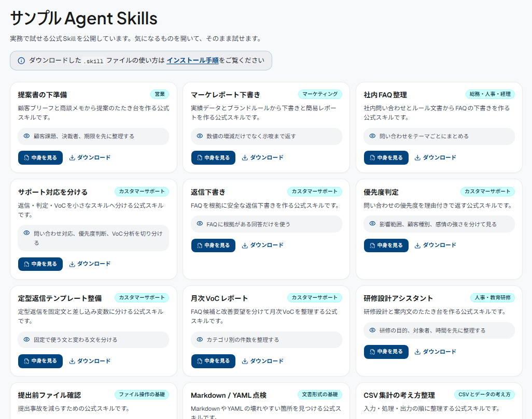Viewport: 532px width, 419px height.
Task: Download the 研修設計アシスタント skill
Action: pos(436,352)
